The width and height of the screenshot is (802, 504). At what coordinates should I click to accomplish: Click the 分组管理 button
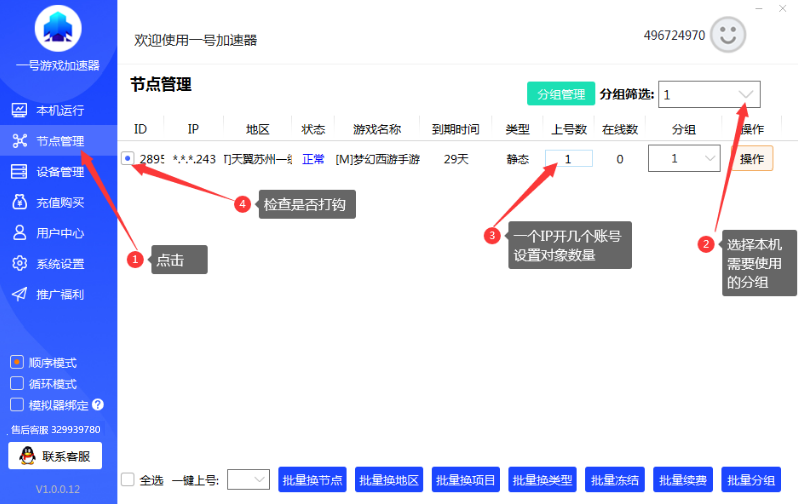tap(561, 94)
